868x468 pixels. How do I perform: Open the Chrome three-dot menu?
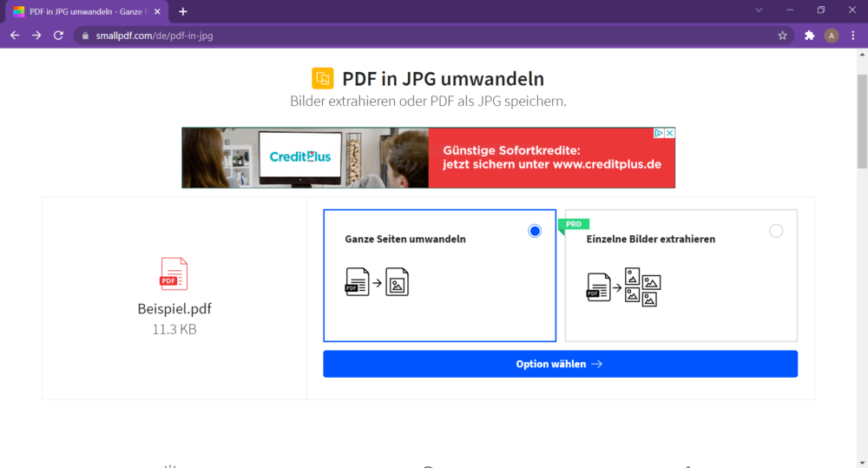point(853,36)
